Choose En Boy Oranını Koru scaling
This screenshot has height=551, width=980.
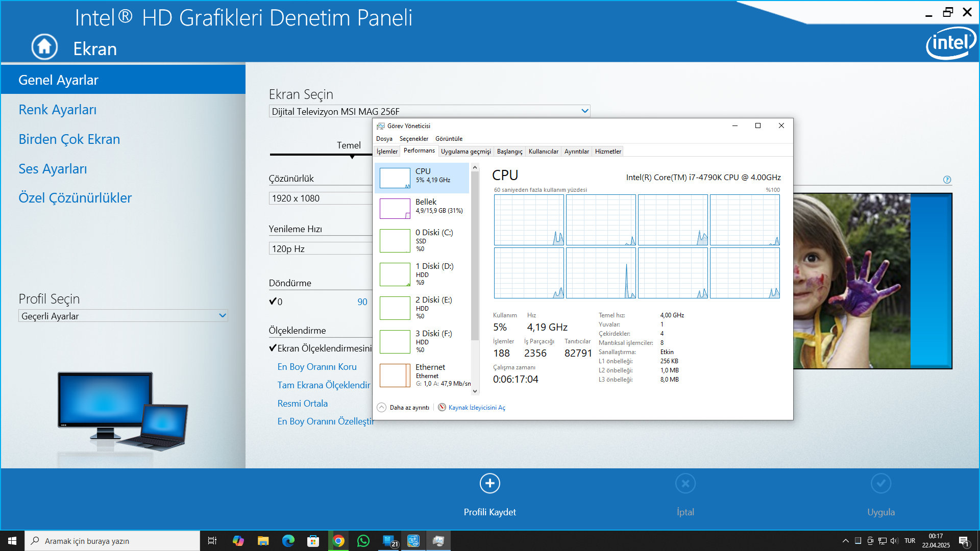(x=317, y=367)
